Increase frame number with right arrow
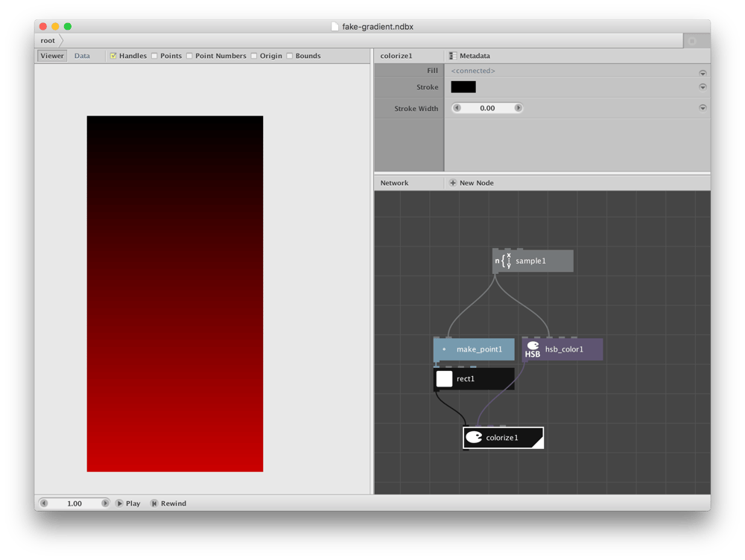745x560 pixels. coord(105,503)
